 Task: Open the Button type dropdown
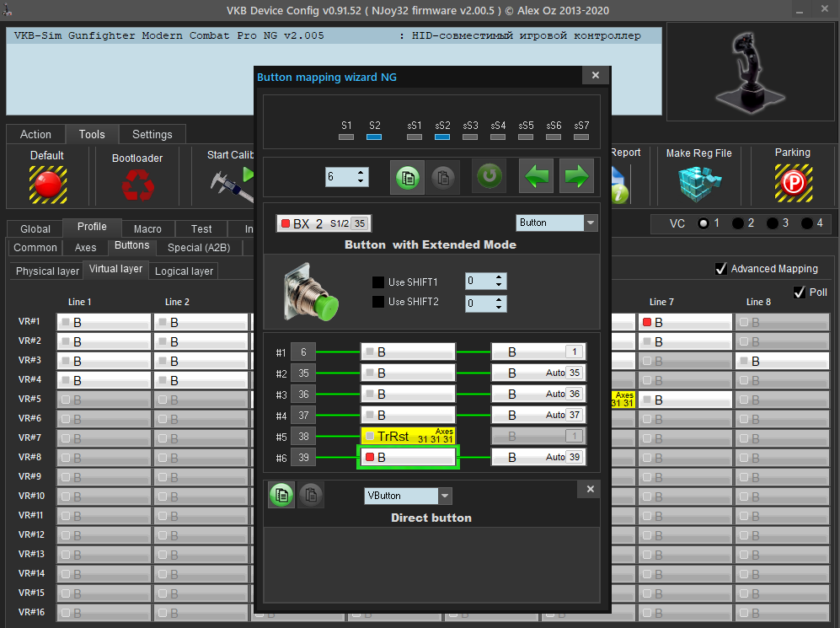coord(557,223)
